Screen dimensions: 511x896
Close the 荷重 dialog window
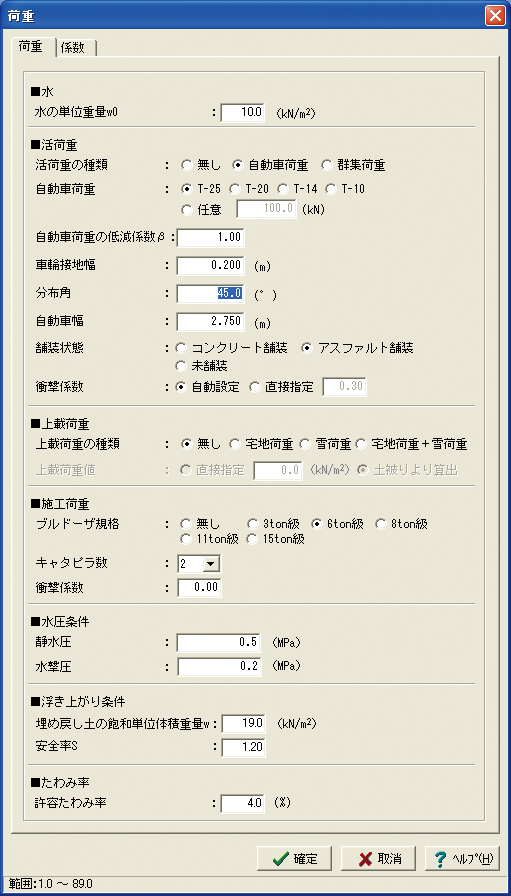[x=495, y=15]
